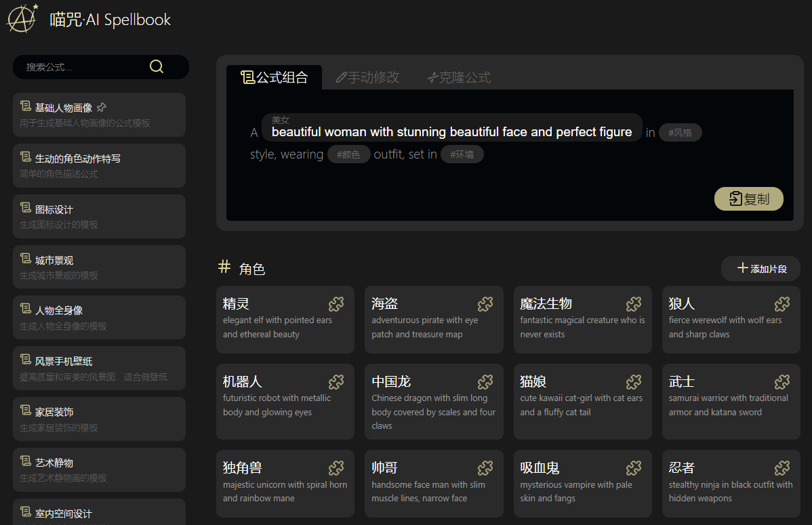Image resolution: width=812 pixels, height=525 pixels.
Task: Click the scroll icon next to 艺术静物
Action: [x=25, y=461]
